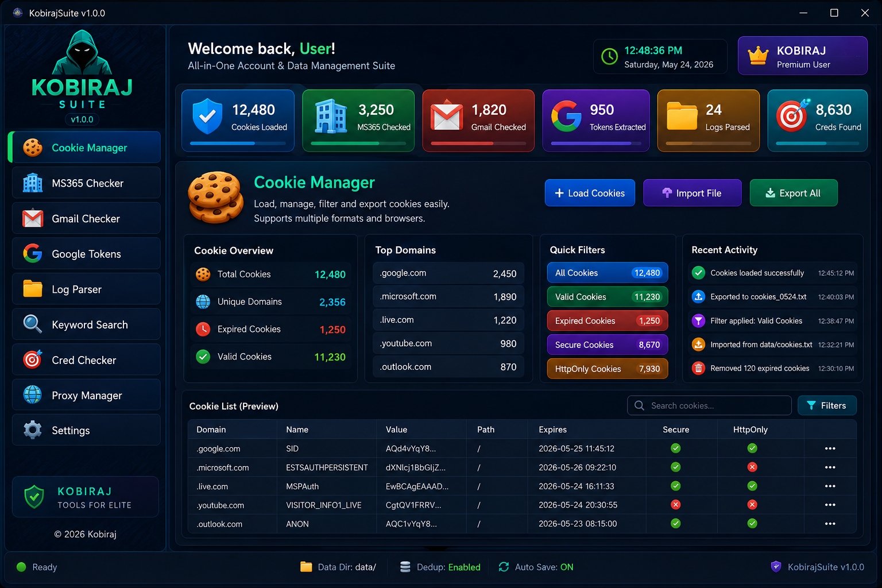Select the All Cookies quick filter

coord(608,273)
